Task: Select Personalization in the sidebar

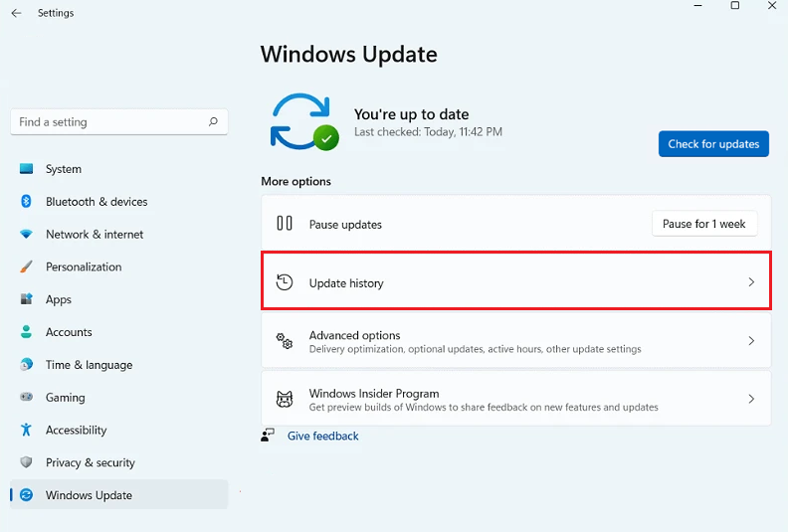Action: (118, 266)
